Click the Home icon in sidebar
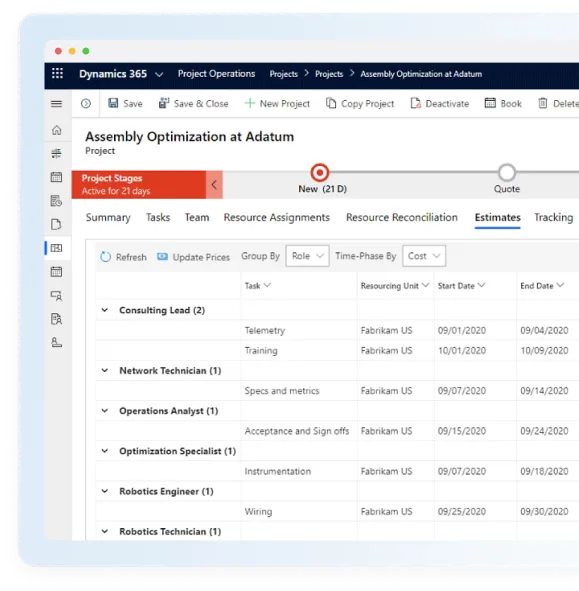579x591 pixels. tap(57, 130)
